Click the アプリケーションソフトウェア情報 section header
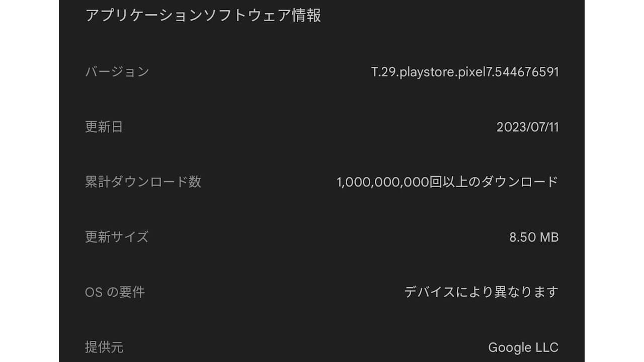644x362 pixels. 204,16
